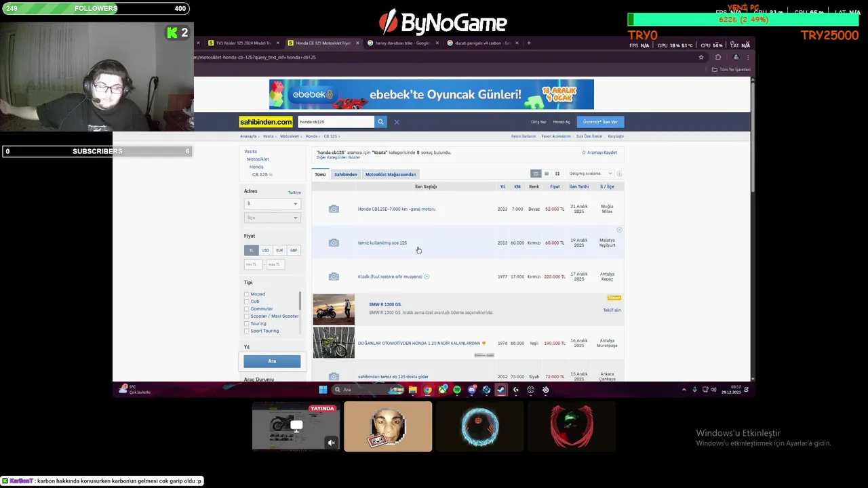The width and height of the screenshot is (868, 488).
Task: Switch to the Sahibinden tab
Action: point(345,174)
